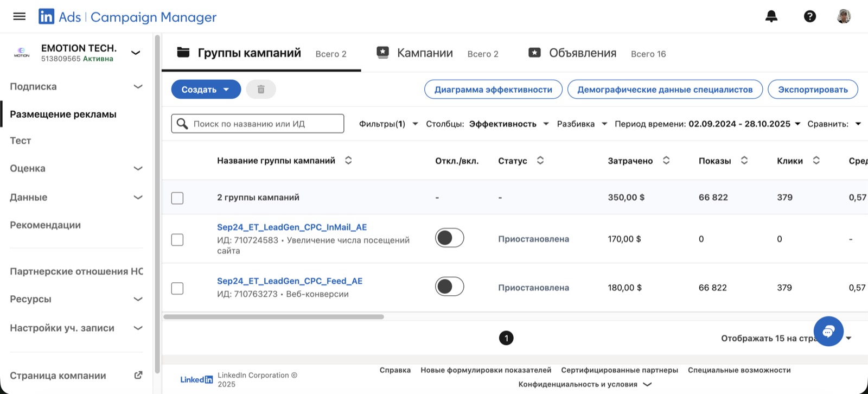Toggle on the InMail_AE campaign group
Image resolution: width=868 pixels, height=394 pixels.
tap(450, 238)
